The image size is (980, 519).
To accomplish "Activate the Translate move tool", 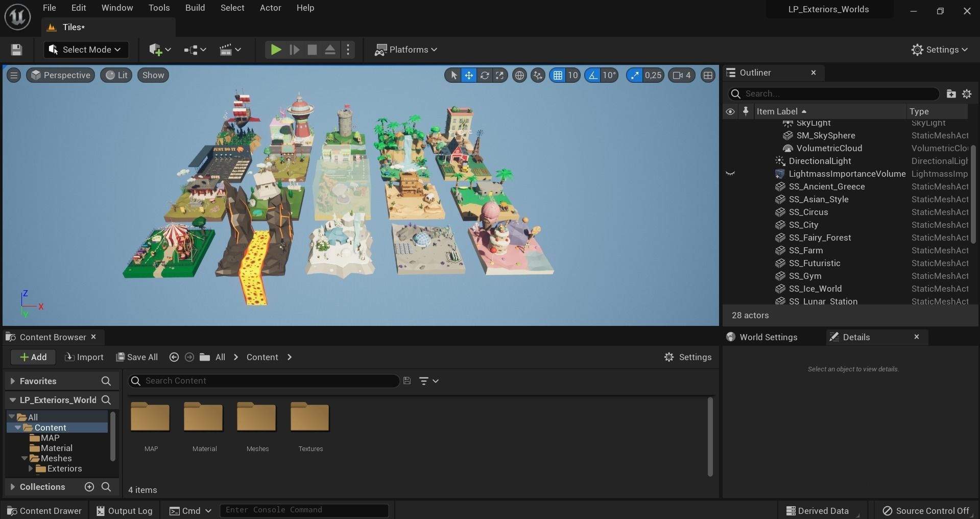I will coord(468,75).
